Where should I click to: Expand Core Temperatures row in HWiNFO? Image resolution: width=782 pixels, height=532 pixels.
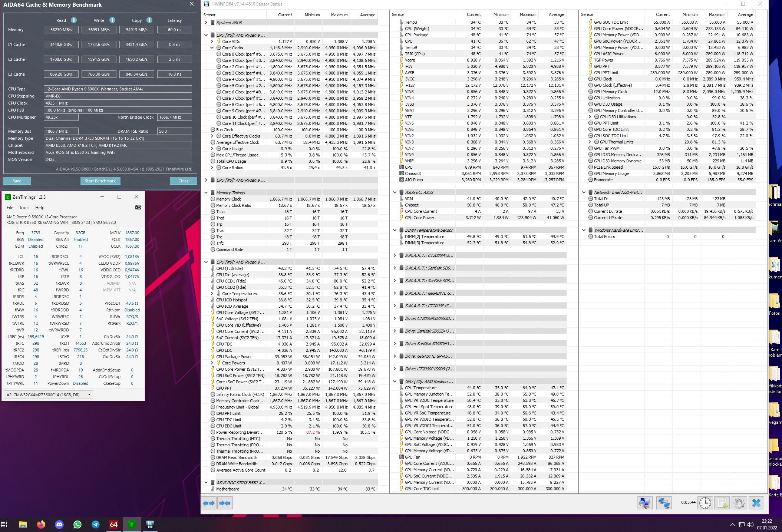coord(212,294)
